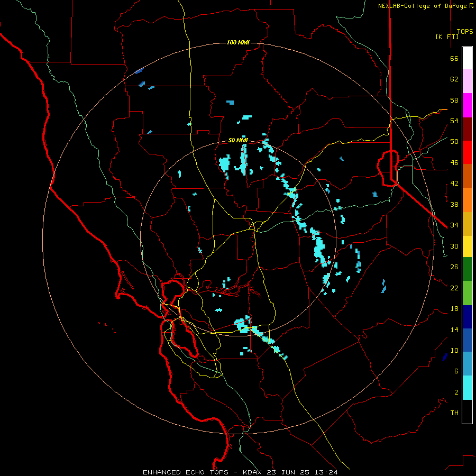Click the '100 NMI' range ring label
Screen dimensions: 476x476
pyautogui.click(x=238, y=42)
